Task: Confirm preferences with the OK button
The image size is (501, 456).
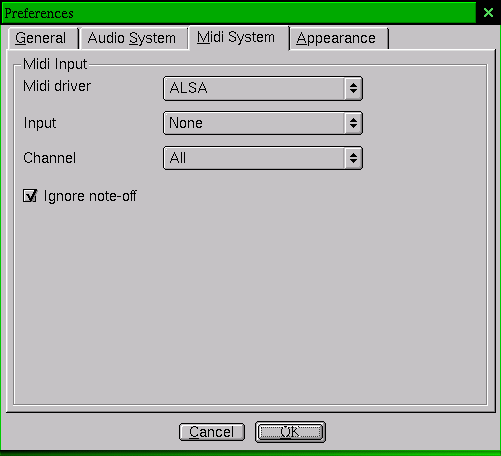Action: coord(290,432)
